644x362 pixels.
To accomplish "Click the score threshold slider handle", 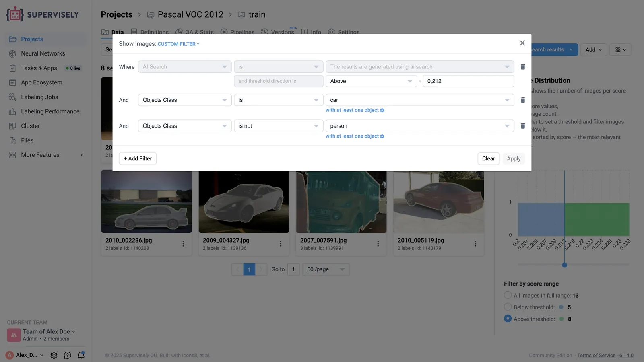I will (x=564, y=265).
